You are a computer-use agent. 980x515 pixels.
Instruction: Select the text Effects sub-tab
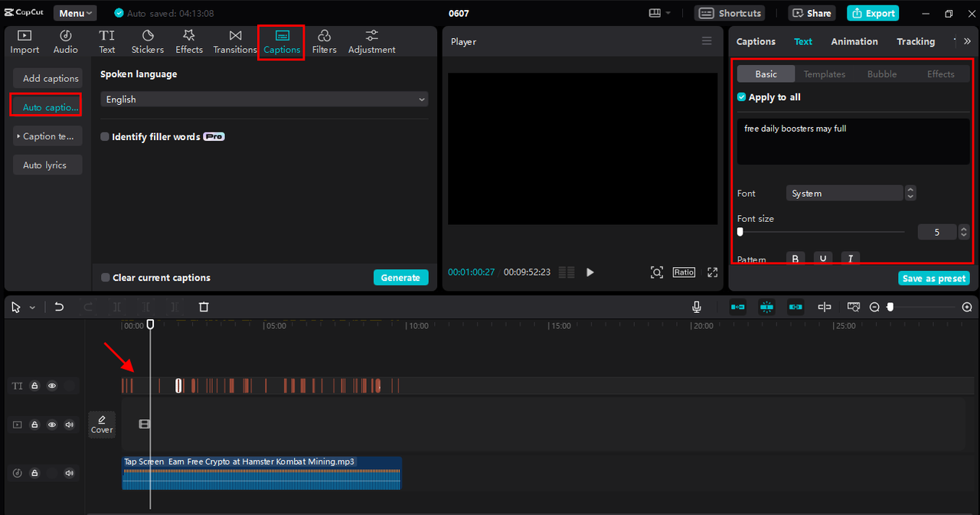click(x=941, y=74)
